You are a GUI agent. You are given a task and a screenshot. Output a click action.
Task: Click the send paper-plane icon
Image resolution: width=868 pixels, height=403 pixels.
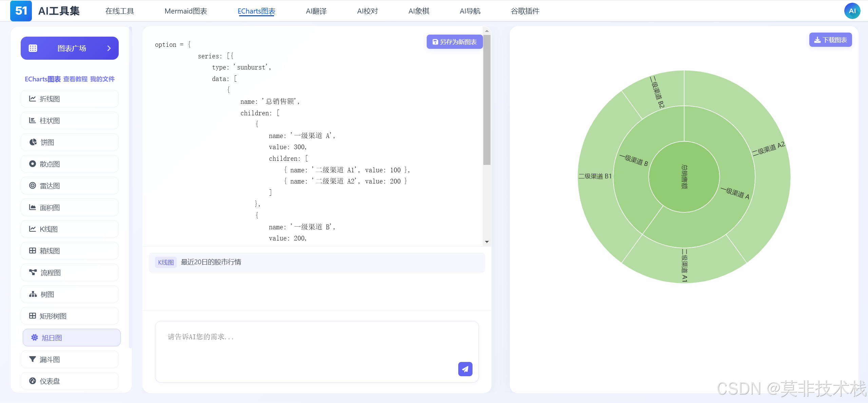tap(465, 369)
